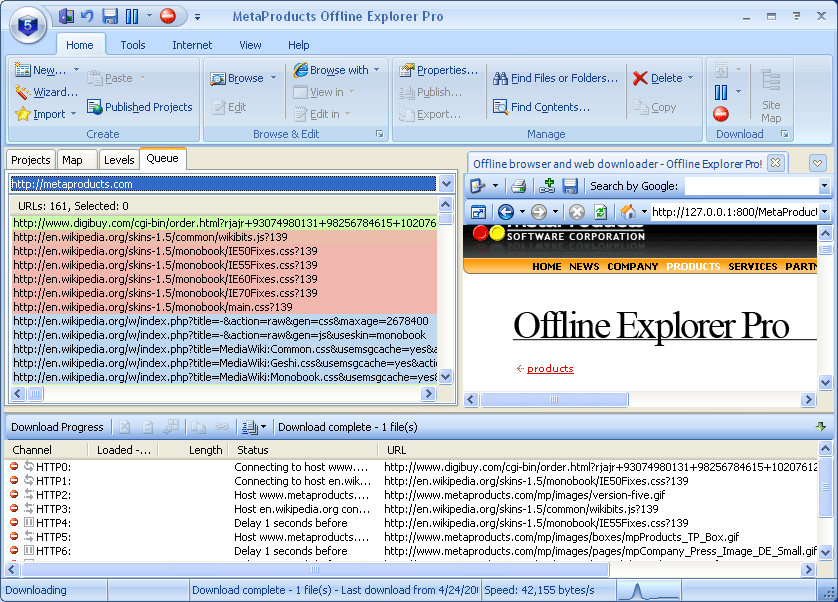Select the HTTP4 channel row
The height and width of the screenshot is (602, 838).
(410, 523)
